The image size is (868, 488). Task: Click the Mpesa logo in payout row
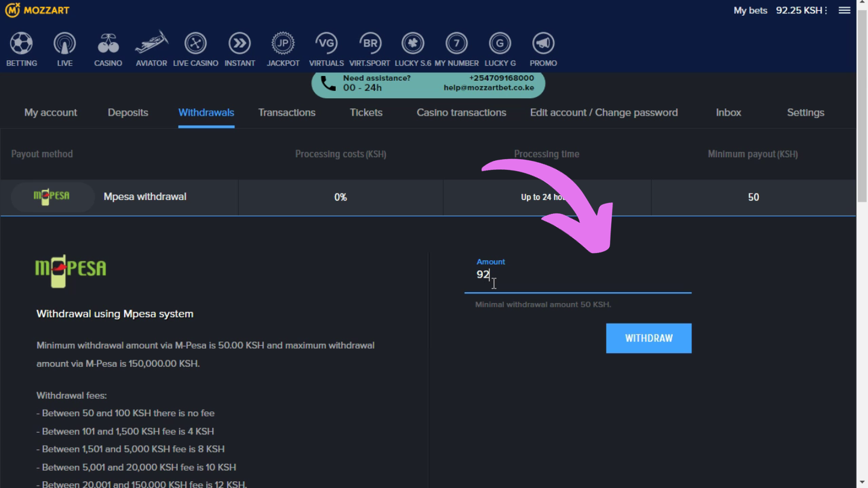52,196
